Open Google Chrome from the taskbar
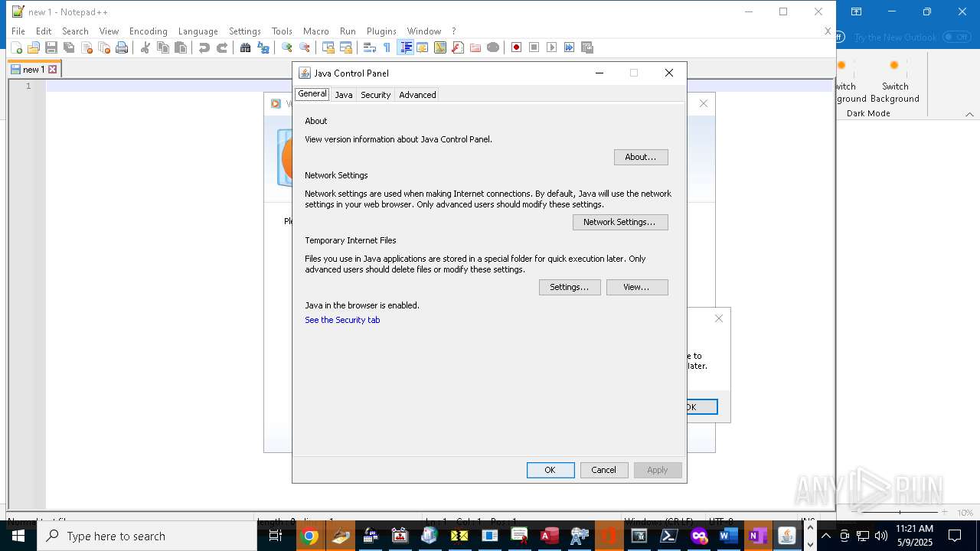This screenshot has height=551, width=980. (x=309, y=536)
